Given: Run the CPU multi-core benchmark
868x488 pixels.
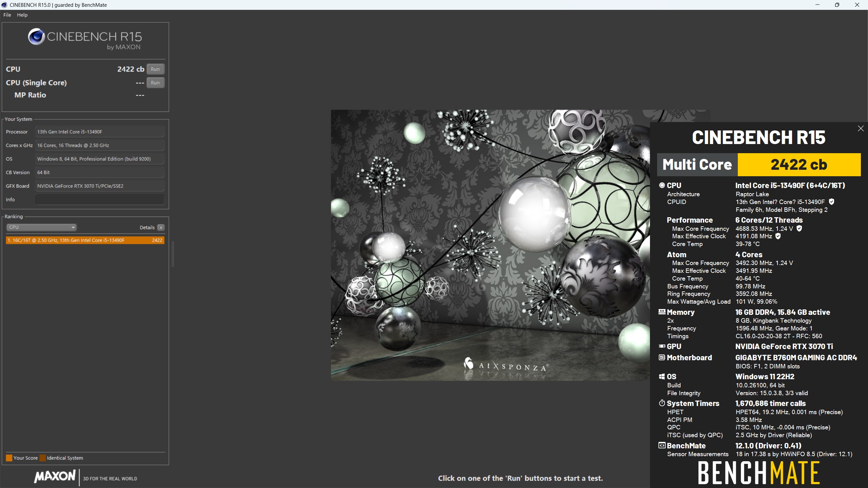Looking at the screenshot, I should coord(155,69).
